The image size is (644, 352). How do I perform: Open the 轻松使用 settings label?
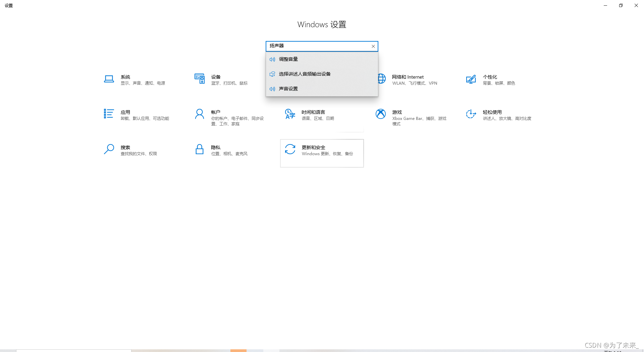pos(492,112)
